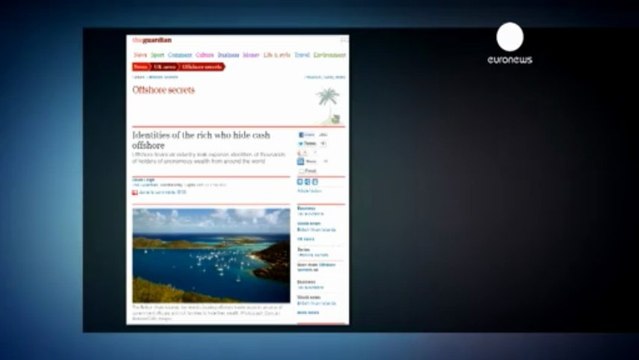The height and width of the screenshot is (360, 639).
Task: Tweet the article using Twitter button
Action: coord(308,144)
